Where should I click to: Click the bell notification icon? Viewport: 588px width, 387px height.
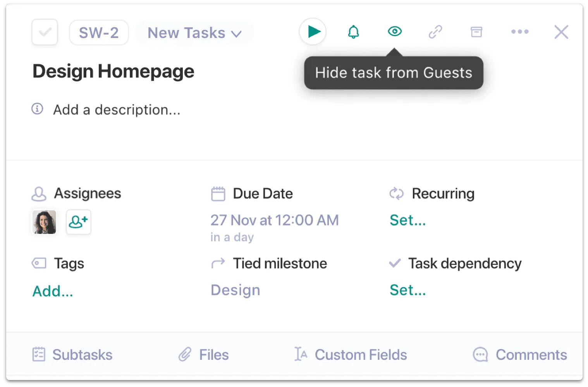(x=353, y=32)
